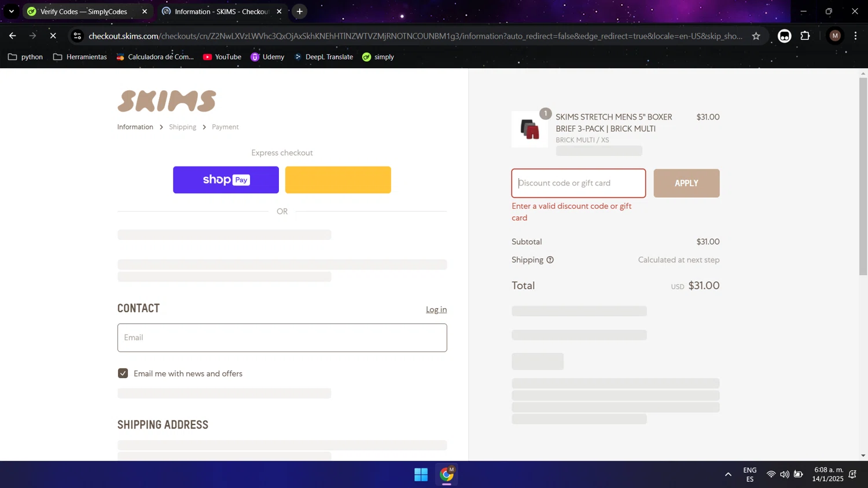Open a new tab with plus button
The height and width of the screenshot is (488, 868).
[299, 12]
